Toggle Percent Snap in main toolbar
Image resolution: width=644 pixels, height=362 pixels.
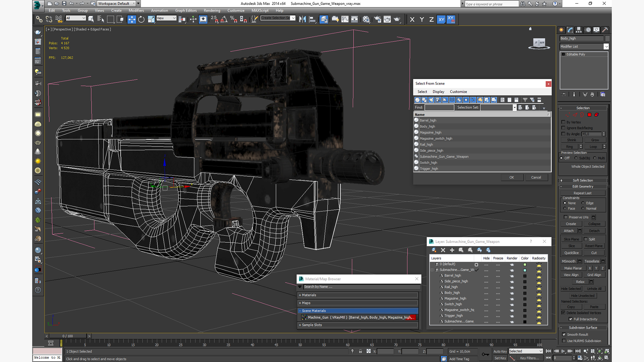point(234,19)
